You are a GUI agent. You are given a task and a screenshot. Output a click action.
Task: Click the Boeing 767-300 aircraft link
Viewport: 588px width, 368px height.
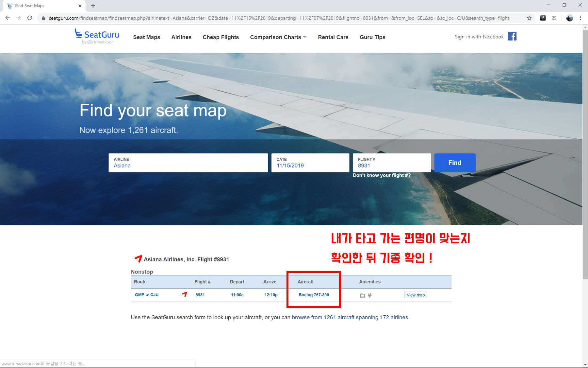coord(314,295)
